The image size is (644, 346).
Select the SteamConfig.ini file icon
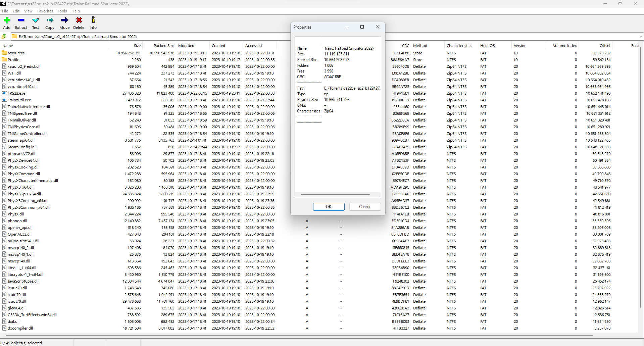coord(4,147)
